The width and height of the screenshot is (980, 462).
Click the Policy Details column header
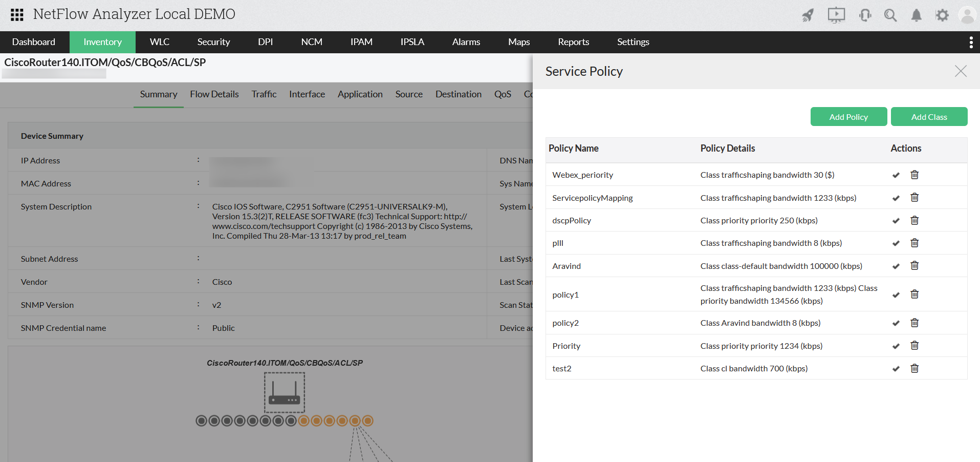click(728, 149)
